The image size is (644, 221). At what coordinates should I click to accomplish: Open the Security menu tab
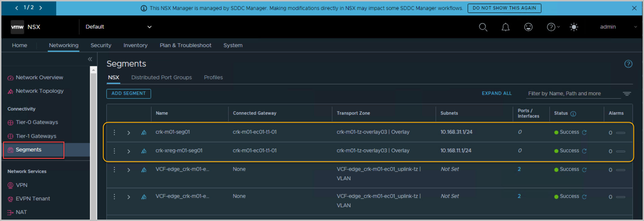coord(101,45)
